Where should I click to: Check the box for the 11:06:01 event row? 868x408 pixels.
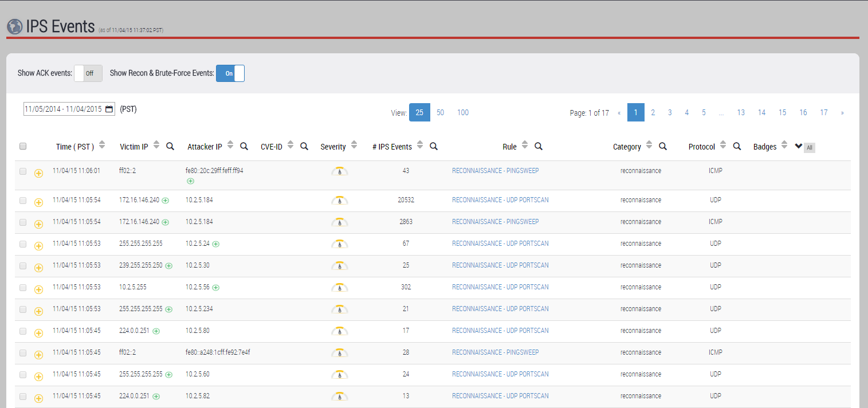[x=23, y=171]
